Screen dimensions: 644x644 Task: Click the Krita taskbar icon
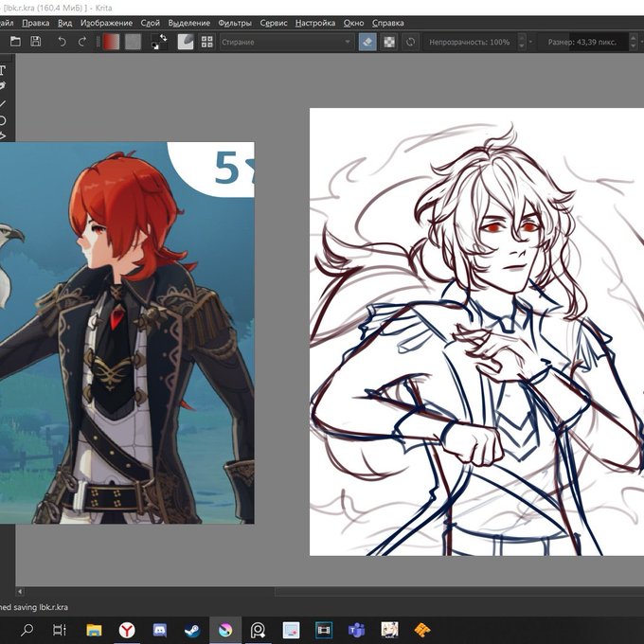click(x=225, y=630)
